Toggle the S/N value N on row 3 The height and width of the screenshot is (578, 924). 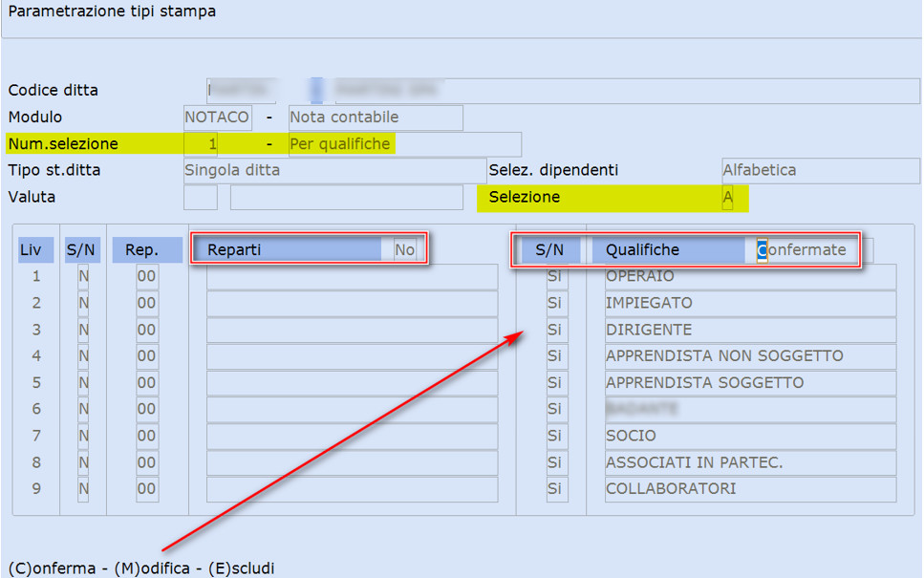point(83,330)
